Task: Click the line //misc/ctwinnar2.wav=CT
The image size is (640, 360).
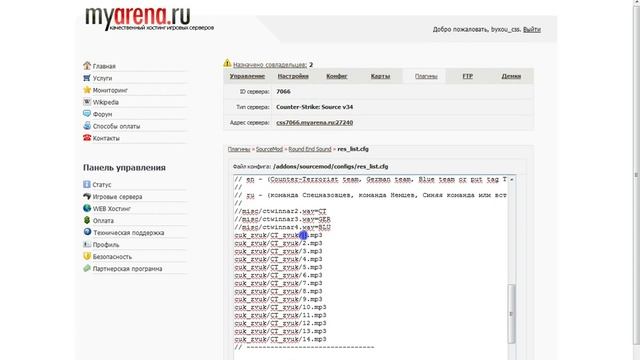Action: point(280,211)
